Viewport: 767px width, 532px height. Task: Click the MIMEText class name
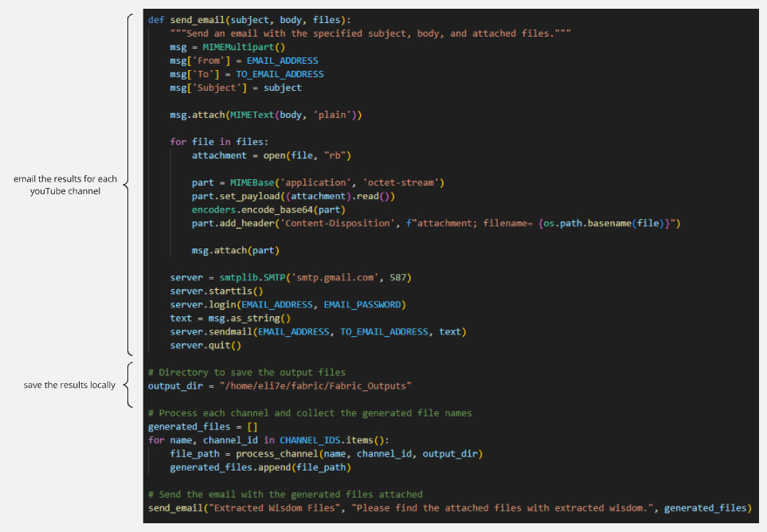click(x=252, y=115)
